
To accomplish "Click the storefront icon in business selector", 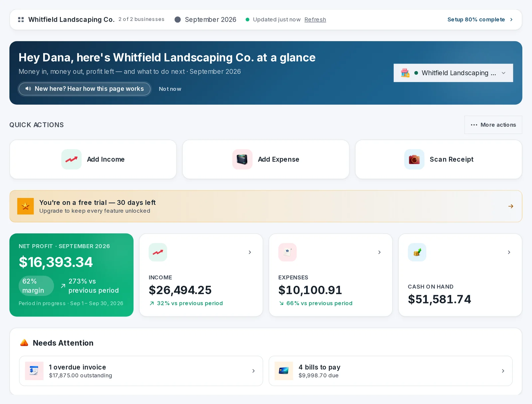I will (x=405, y=73).
